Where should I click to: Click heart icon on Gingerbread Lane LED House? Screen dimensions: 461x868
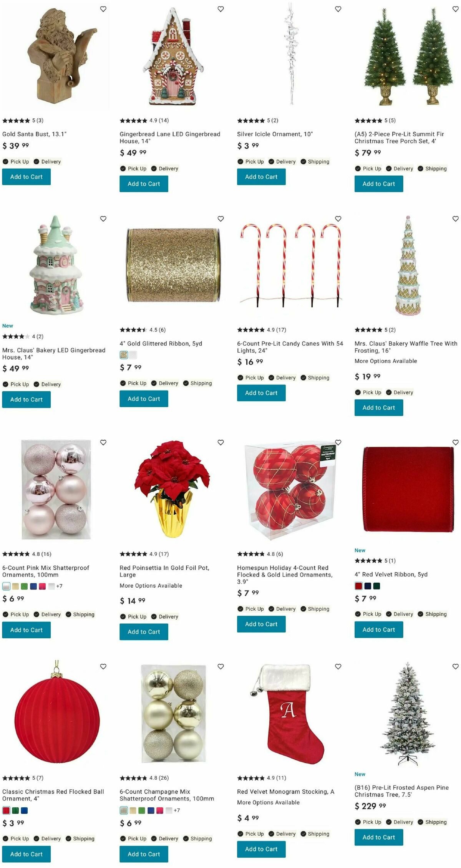(x=221, y=9)
